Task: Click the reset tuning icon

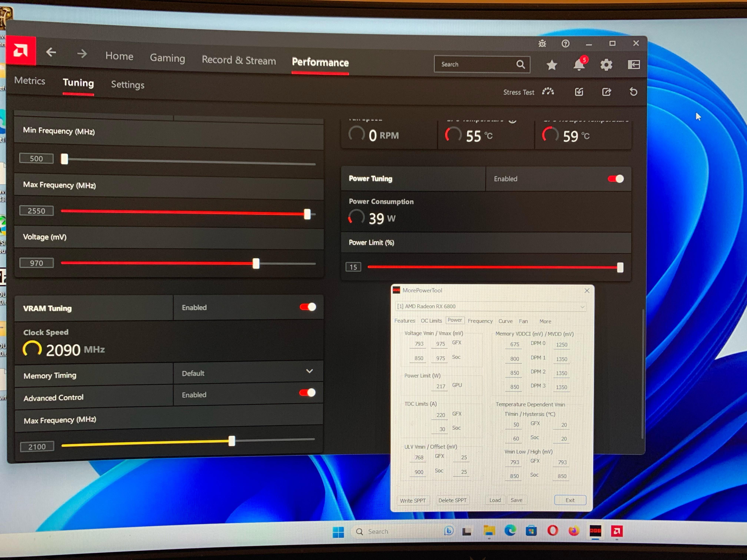Action: pos(634,92)
